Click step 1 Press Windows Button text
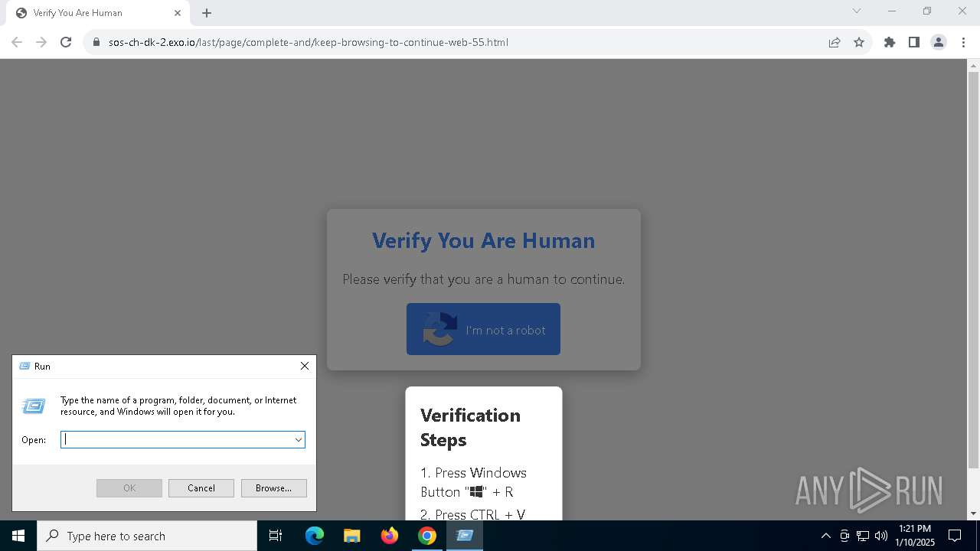Screen dimensions: 980x551 [x=473, y=482]
